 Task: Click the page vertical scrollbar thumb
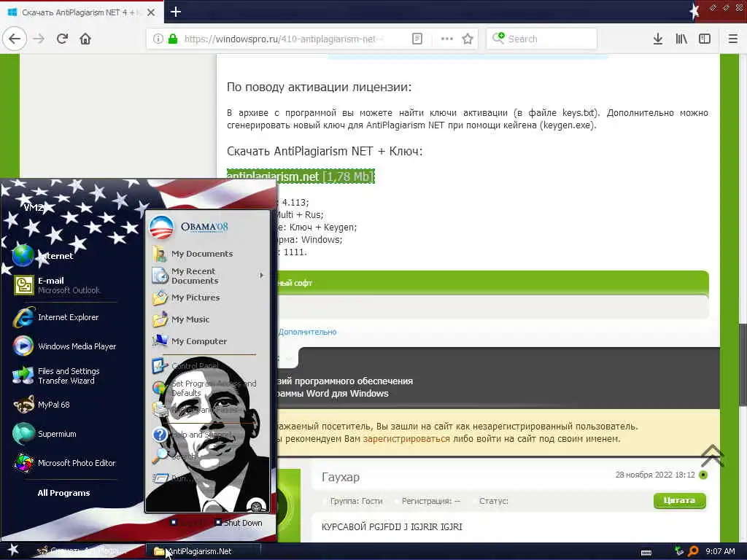742,365
